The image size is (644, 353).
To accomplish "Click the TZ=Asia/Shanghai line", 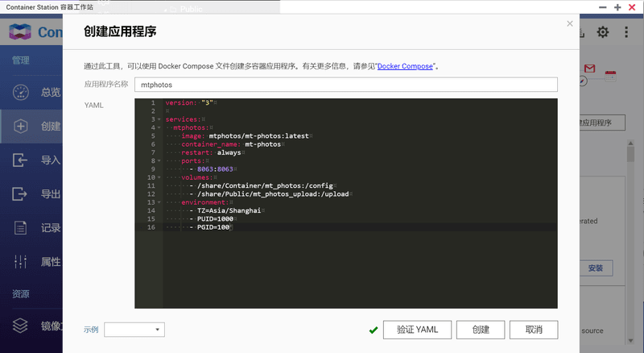I will click(229, 210).
